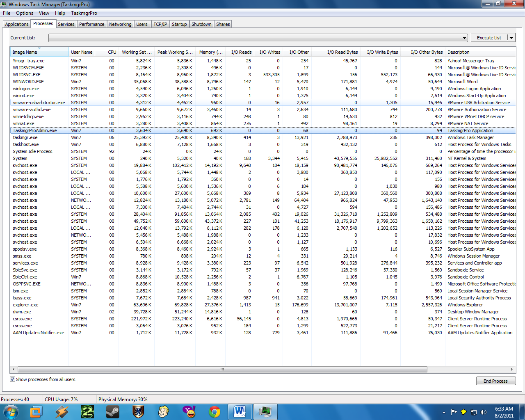Click the scrollbar right arrow
The image size is (525, 420).
[x=512, y=369]
